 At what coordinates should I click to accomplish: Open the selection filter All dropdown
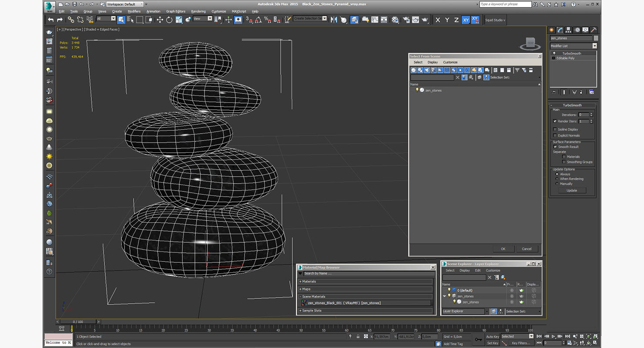[106, 19]
